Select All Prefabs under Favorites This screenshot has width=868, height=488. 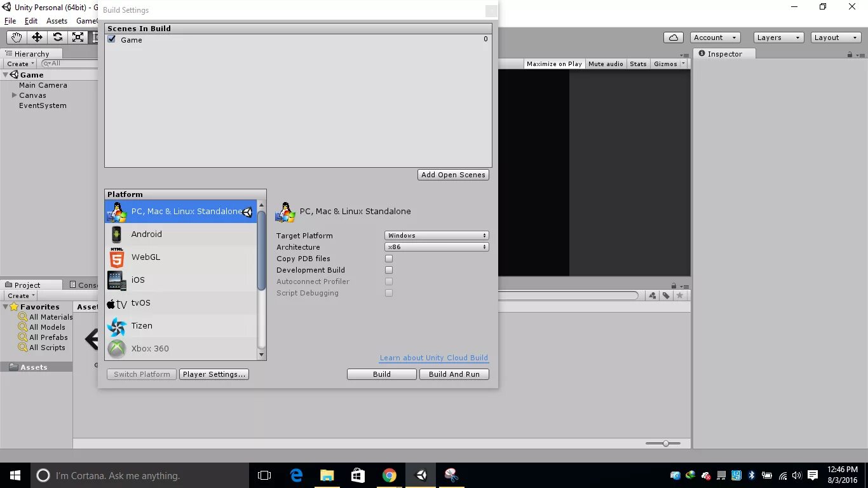pyautogui.click(x=48, y=337)
